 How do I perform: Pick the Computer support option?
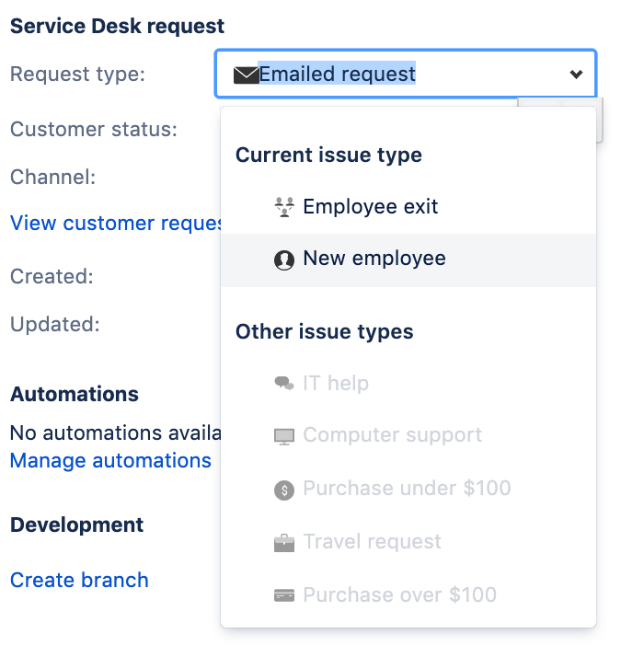[408, 435]
